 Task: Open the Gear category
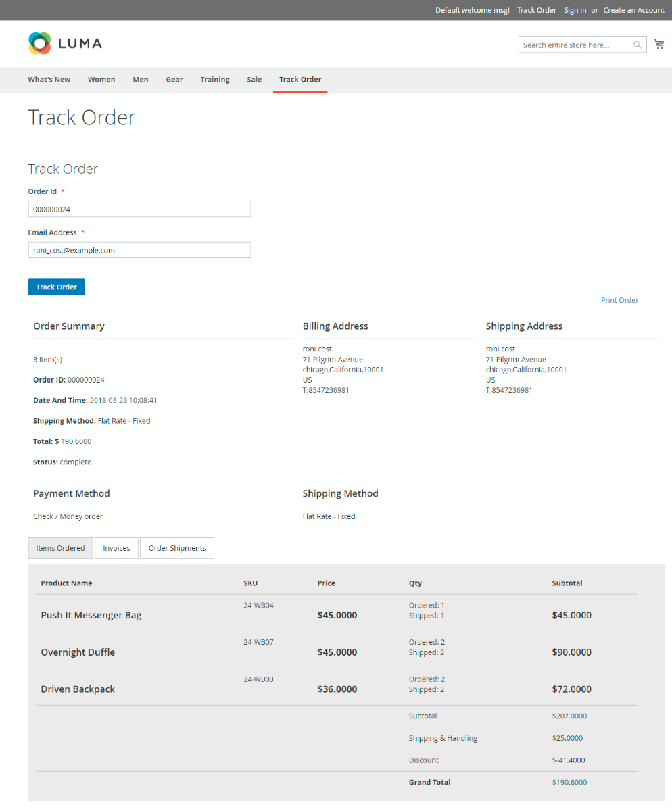point(174,80)
